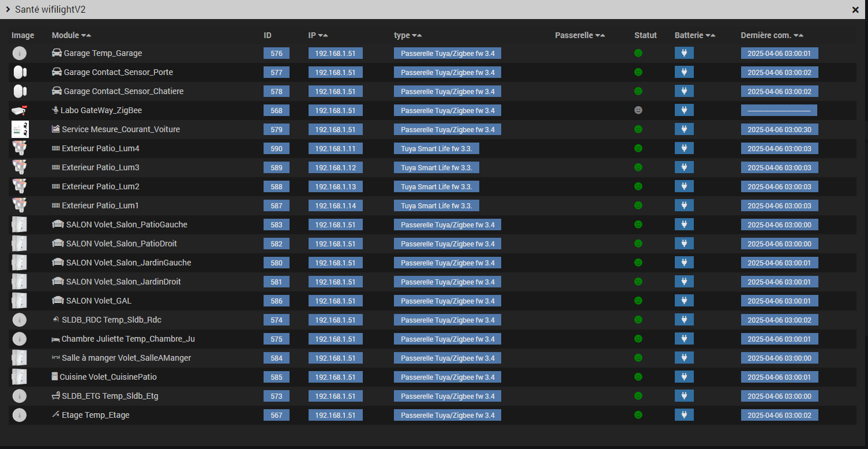Click the fence icon beside Exterieur Patio_Lum1
This screenshot has width=868, height=449.
tap(56, 205)
